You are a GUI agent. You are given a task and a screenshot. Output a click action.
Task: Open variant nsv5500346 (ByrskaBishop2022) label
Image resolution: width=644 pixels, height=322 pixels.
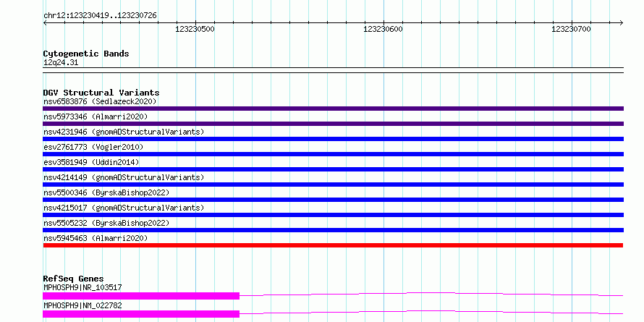[x=106, y=192]
